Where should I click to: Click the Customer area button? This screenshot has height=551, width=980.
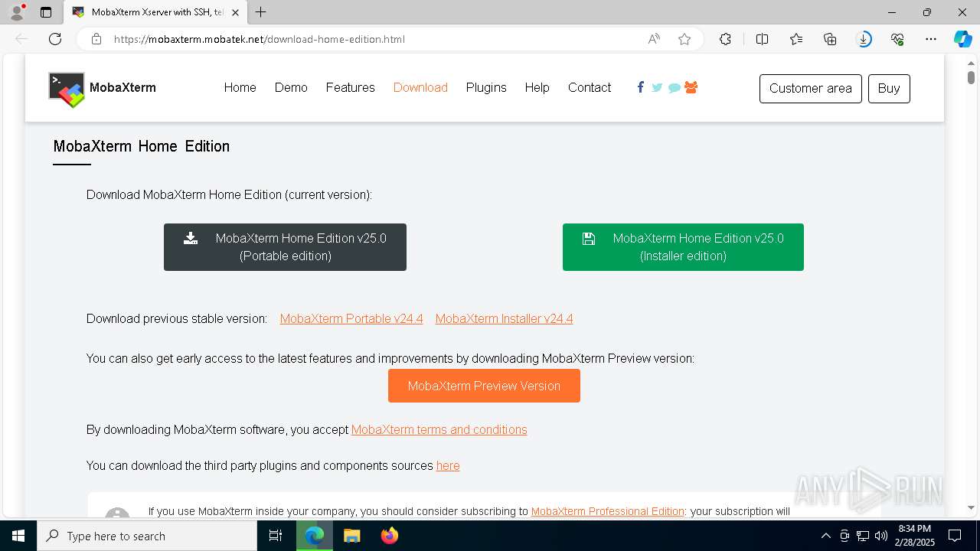(x=811, y=89)
